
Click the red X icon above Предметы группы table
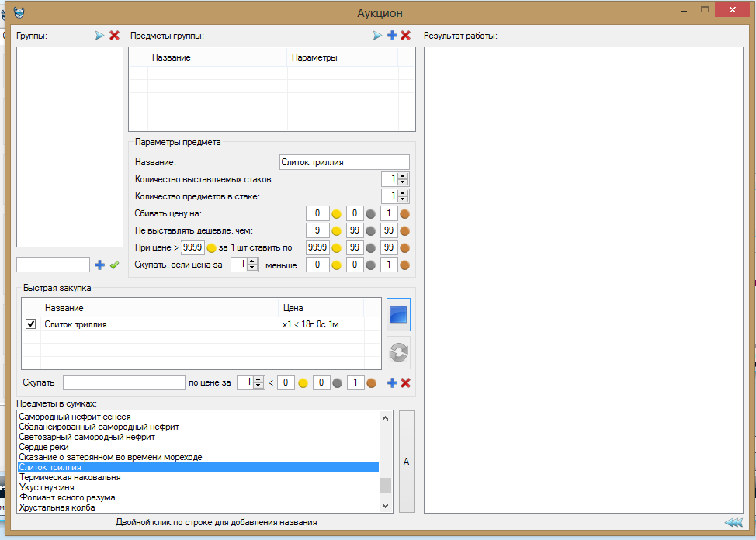tap(405, 36)
